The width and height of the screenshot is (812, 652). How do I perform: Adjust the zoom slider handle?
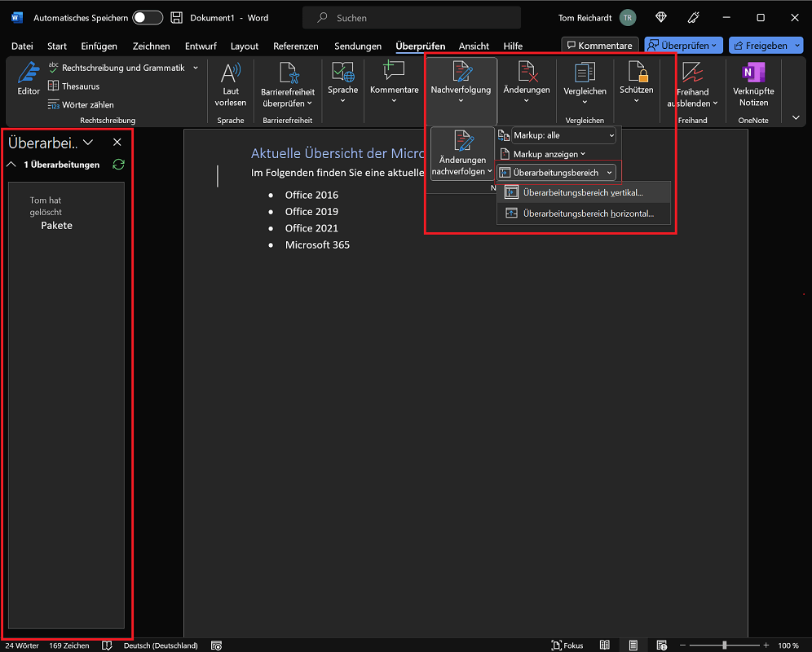pyautogui.click(x=725, y=645)
